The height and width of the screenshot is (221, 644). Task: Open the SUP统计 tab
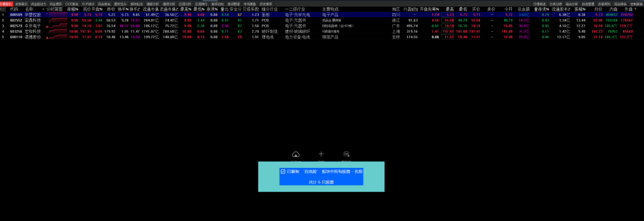click(x=88, y=4)
